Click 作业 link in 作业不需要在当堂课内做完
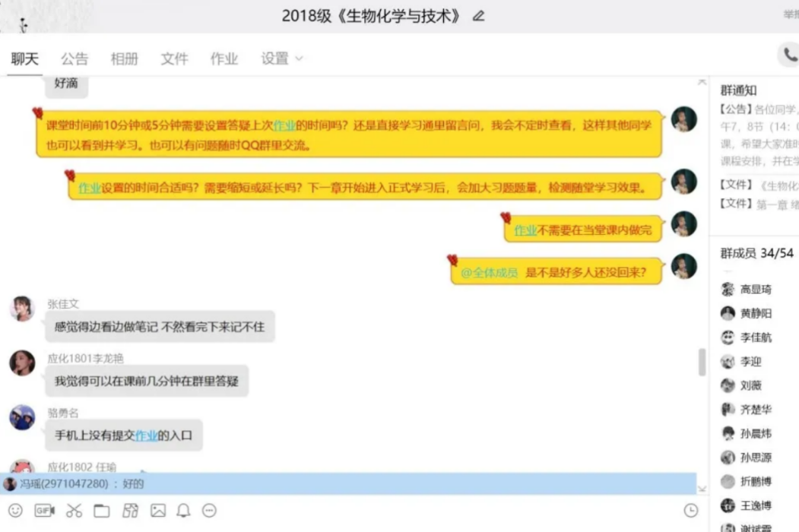Viewport: 799px width, 532px height. (x=525, y=230)
